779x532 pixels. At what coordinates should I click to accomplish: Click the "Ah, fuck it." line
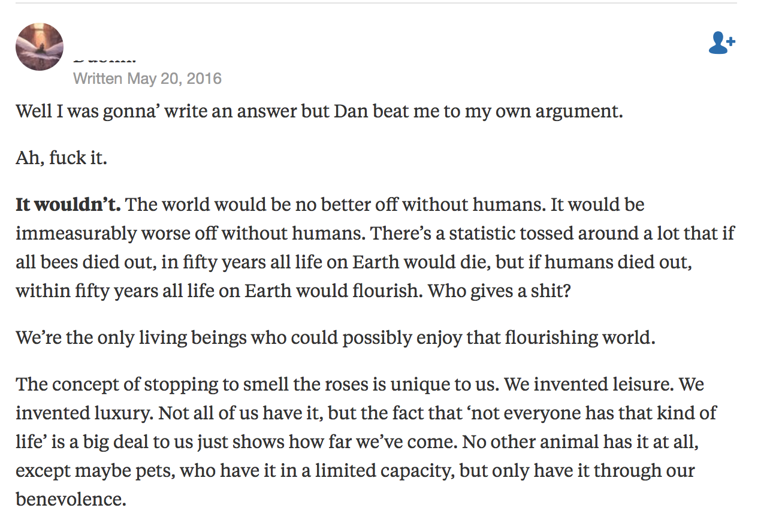coord(61,159)
